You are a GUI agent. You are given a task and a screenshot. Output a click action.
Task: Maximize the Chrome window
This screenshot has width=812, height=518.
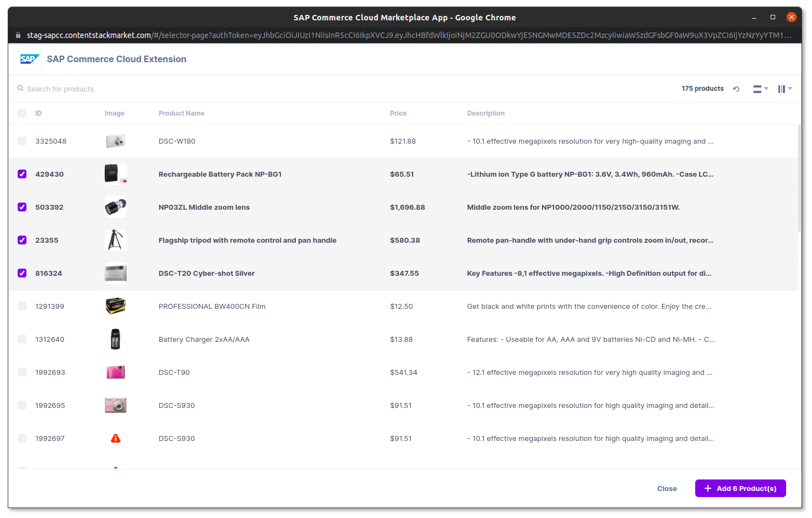pyautogui.click(x=773, y=18)
